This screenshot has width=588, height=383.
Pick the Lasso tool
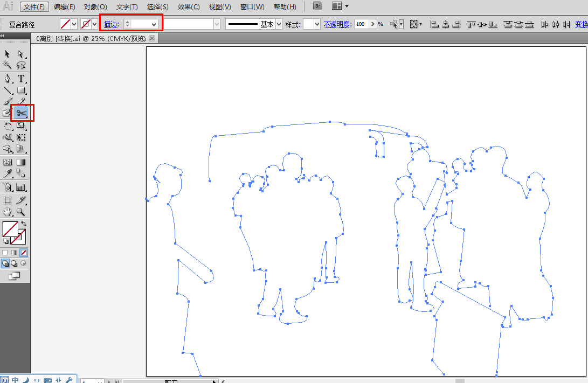(20, 65)
